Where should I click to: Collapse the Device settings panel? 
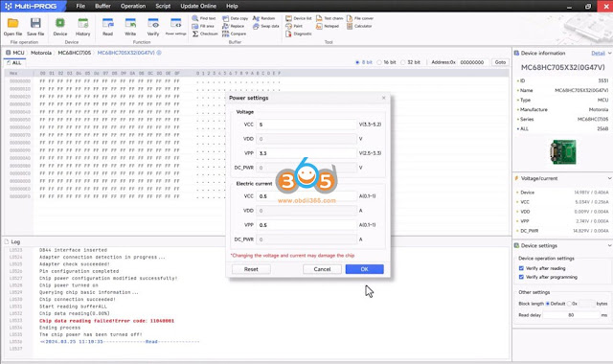609,245
